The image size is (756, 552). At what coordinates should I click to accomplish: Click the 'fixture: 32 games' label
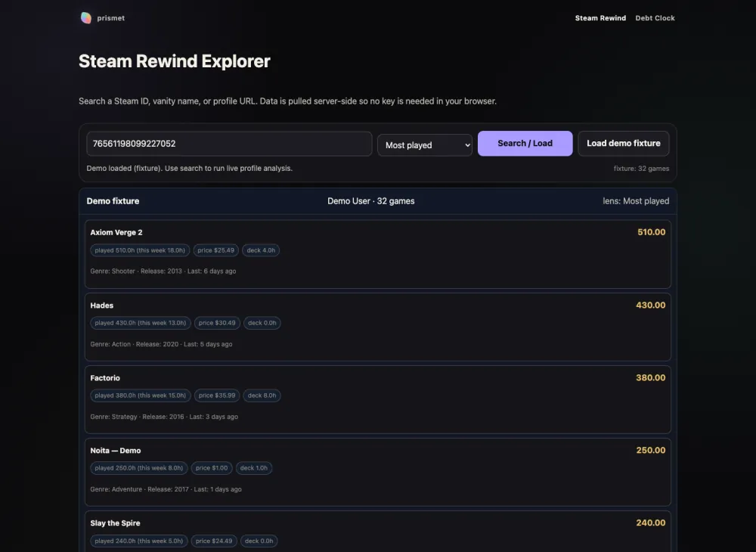click(x=641, y=169)
